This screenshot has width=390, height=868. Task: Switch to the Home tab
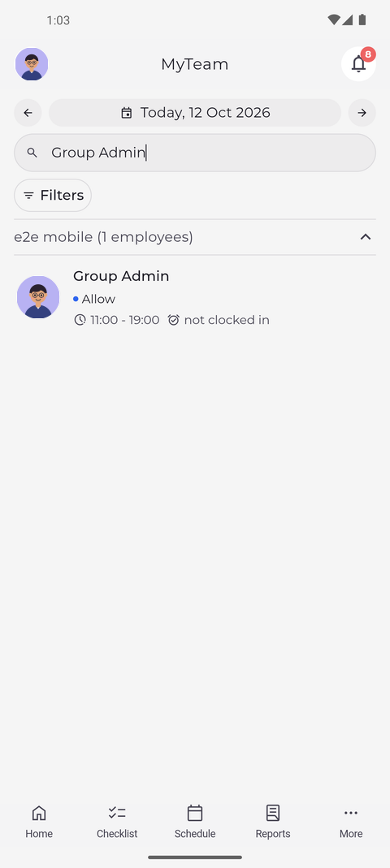coord(39,822)
